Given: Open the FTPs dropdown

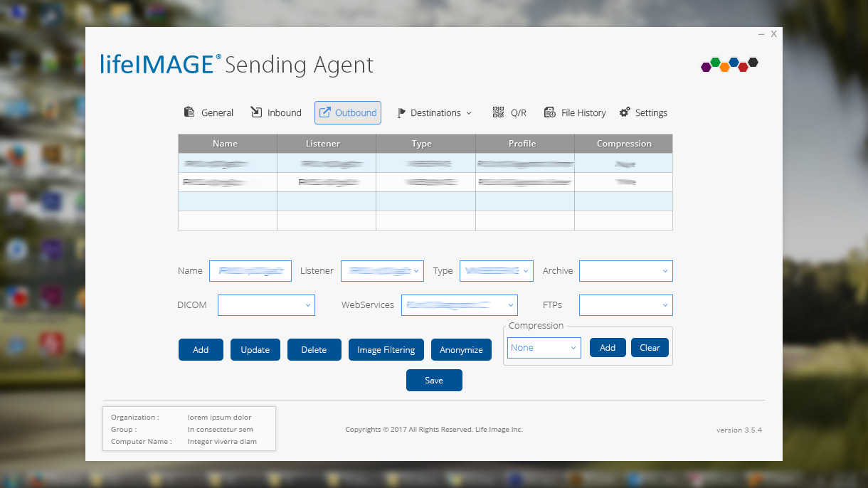Looking at the screenshot, I should 626,305.
